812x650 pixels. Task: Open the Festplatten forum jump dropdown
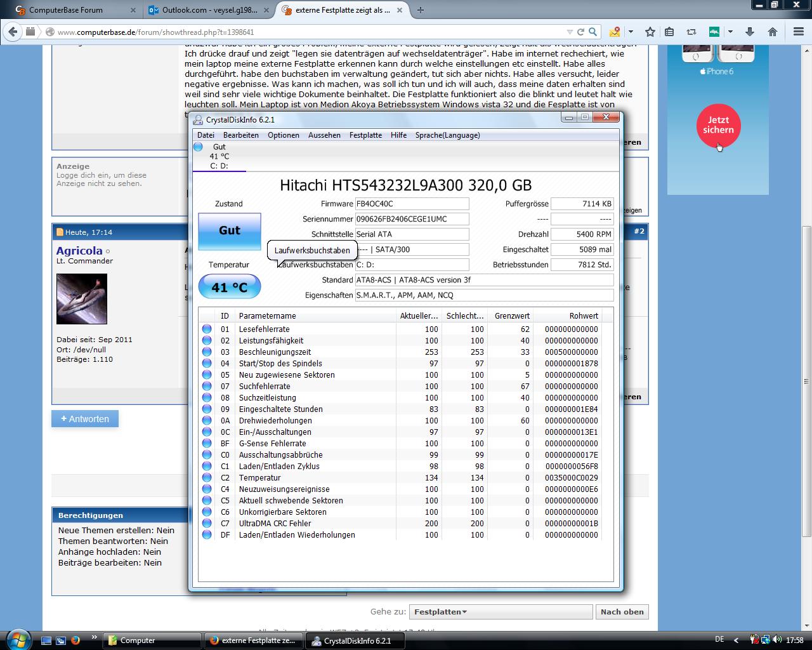(501, 612)
